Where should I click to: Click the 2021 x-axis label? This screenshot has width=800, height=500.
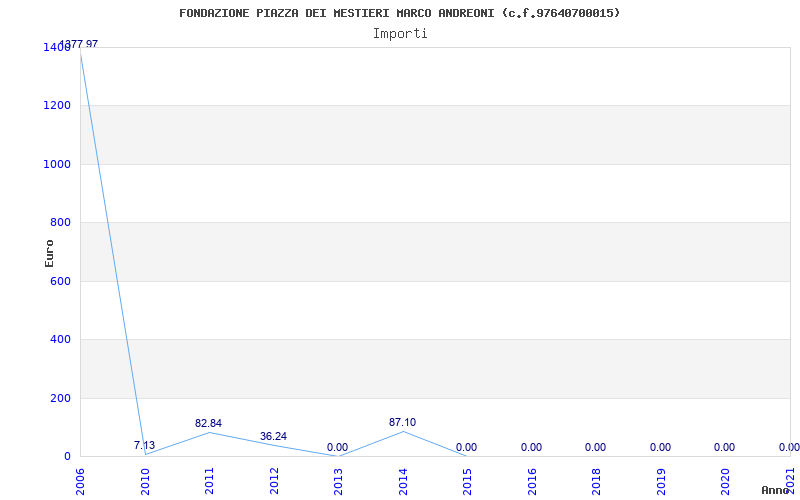pos(791,481)
